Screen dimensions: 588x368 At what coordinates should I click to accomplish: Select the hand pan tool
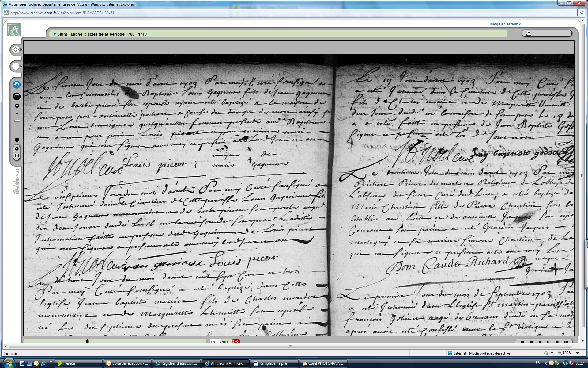[17, 85]
